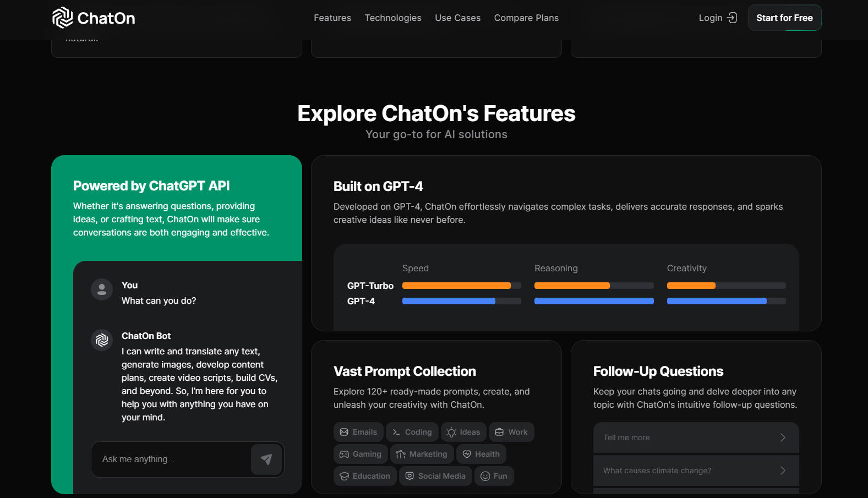868x498 pixels.
Task: Click the GPT-4 Creativity blue bar
Action: (717, 301)
